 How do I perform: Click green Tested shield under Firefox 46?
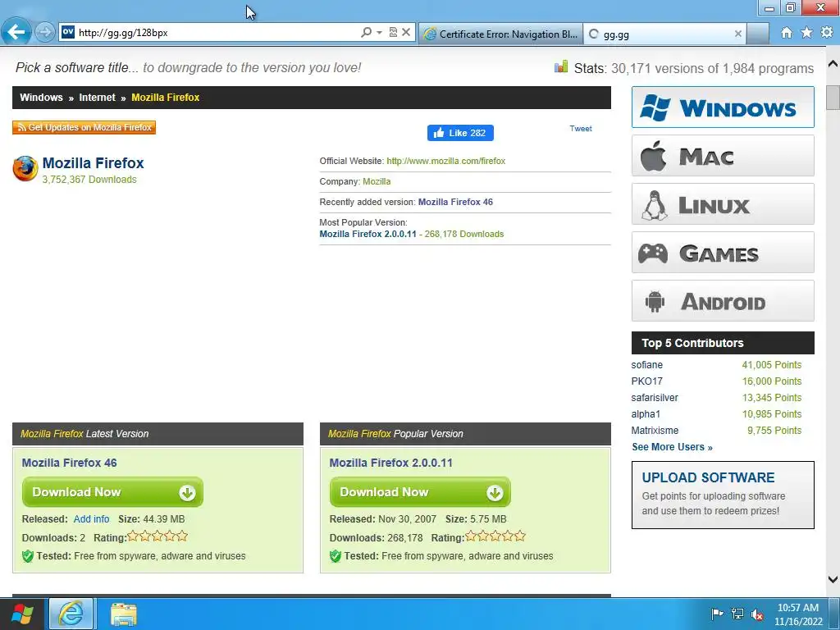tap(28, 556)
